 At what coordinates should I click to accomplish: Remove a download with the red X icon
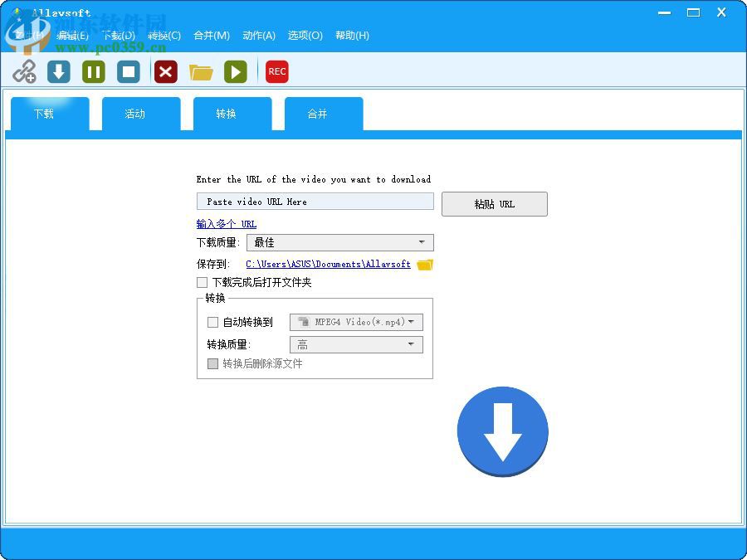pyautogui.click(x=164, y=71)
